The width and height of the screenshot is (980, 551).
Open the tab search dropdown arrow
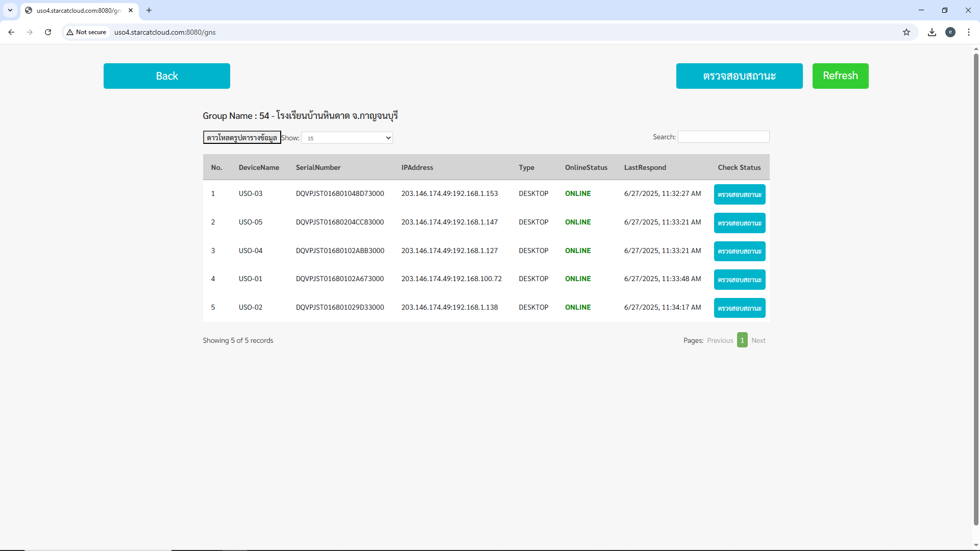(10, 10)
